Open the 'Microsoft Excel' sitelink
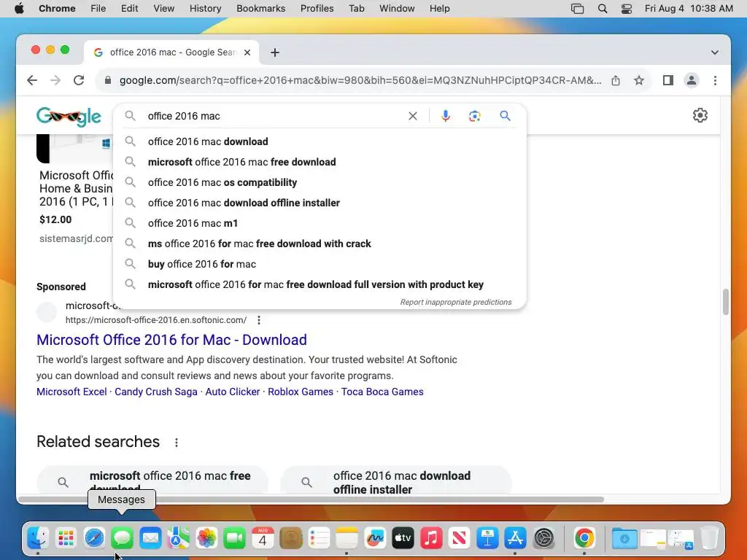 (71, 392)
